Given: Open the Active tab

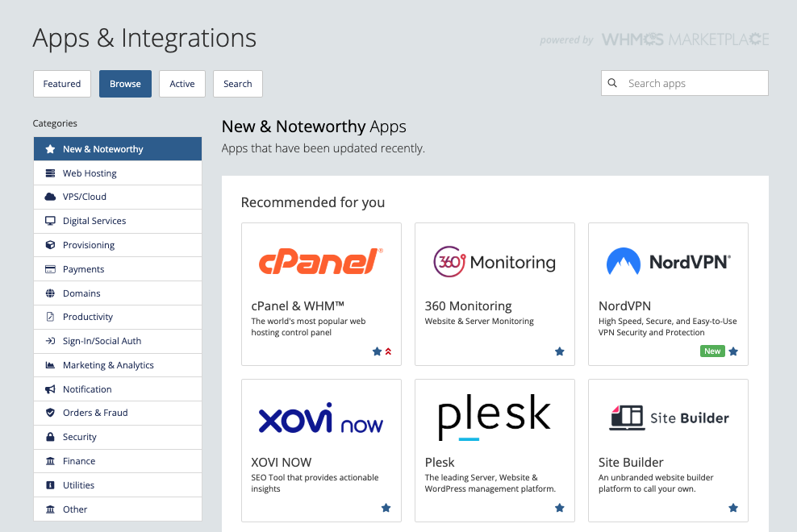Looking at the screenshot, I should pyautogui.click(x=182, y=84).
